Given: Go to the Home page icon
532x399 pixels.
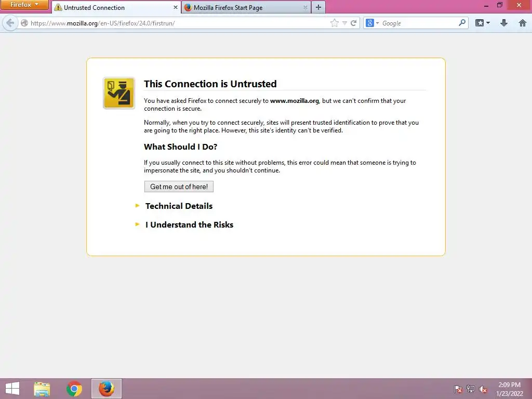Looking at the screenshot, I should [523, 23].
